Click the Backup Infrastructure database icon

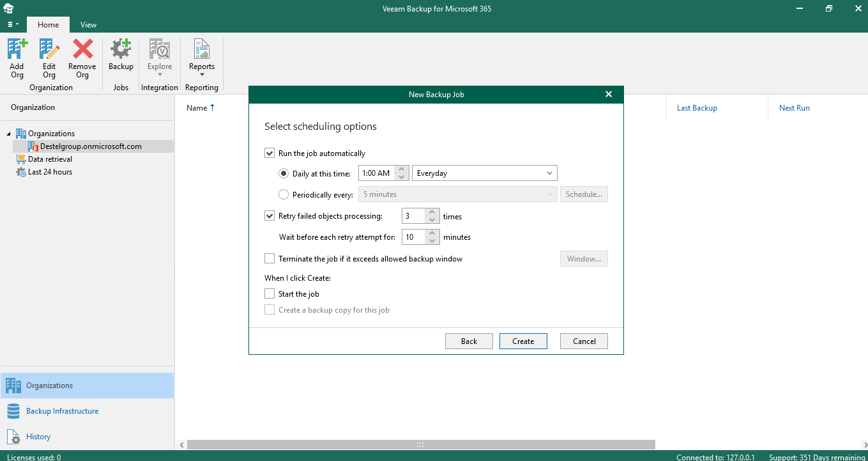click(13, 411)
